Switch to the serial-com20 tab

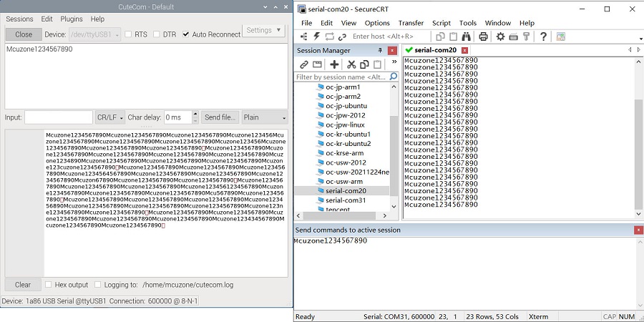coord(435,50)
